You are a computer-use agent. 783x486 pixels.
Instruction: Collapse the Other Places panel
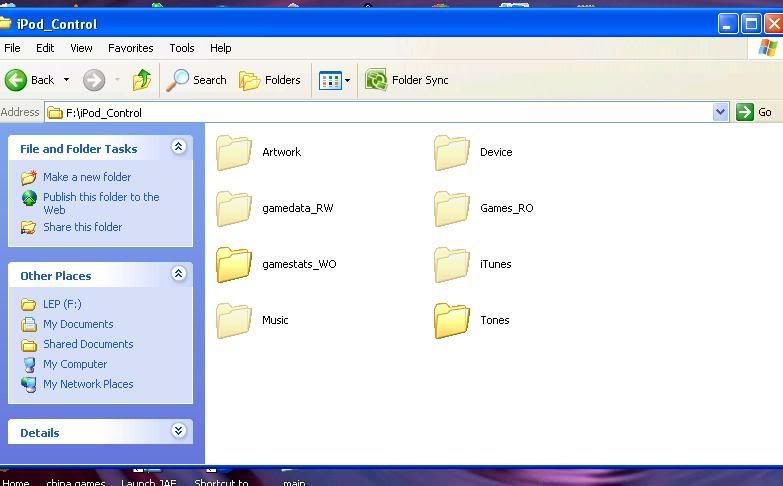[179, 274]
